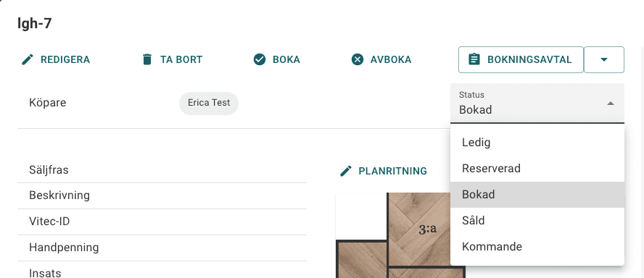Screen dimensions: 644x278
Task: Click the BOKNINGSAVTAL button label
Action: point(529,60)
